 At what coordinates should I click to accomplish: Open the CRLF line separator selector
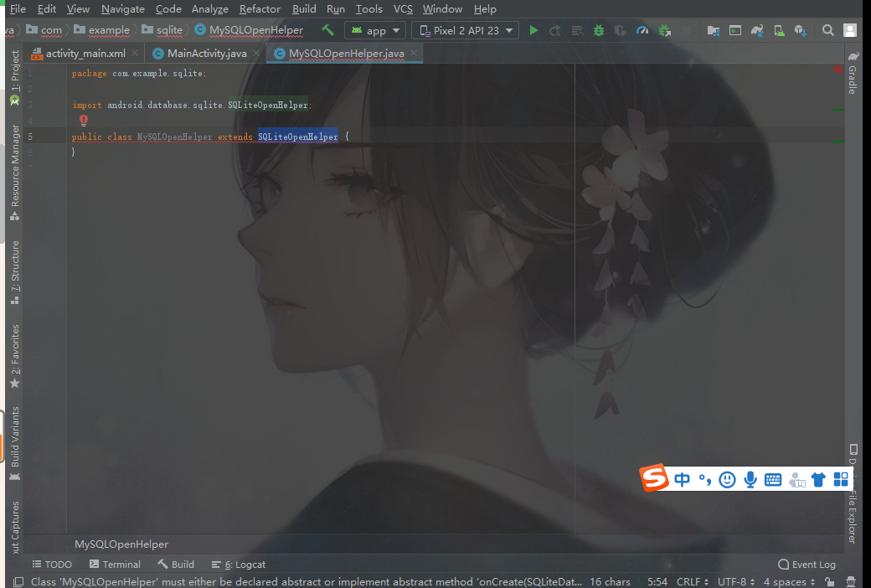(692, 581)
